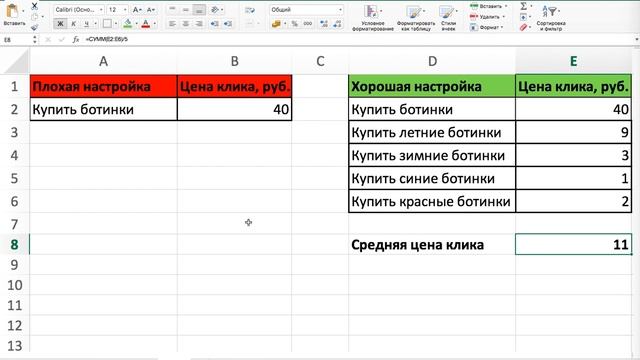Apply cell borders icon

point(107,24)
